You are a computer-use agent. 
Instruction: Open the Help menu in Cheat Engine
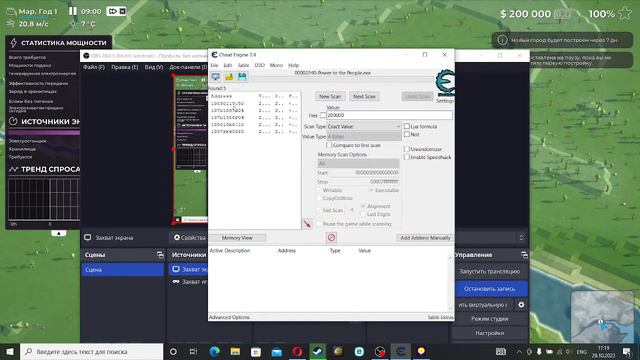click(x=293, y=65)
